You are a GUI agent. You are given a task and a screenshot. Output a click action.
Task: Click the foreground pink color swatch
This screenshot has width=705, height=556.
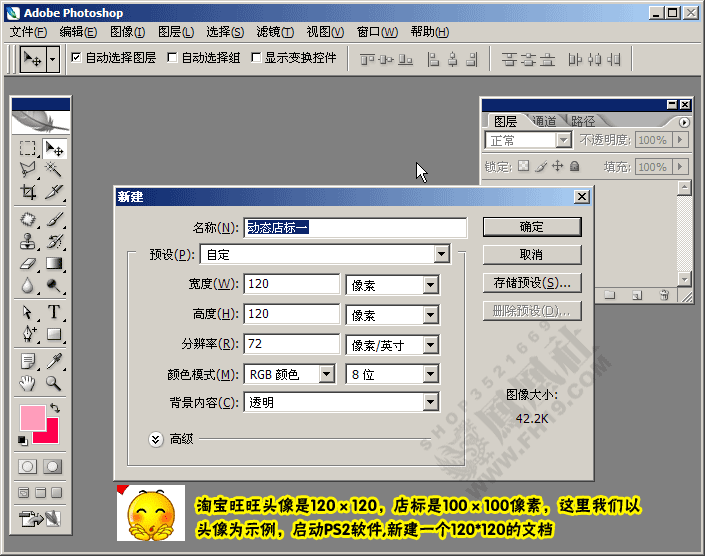32,418
